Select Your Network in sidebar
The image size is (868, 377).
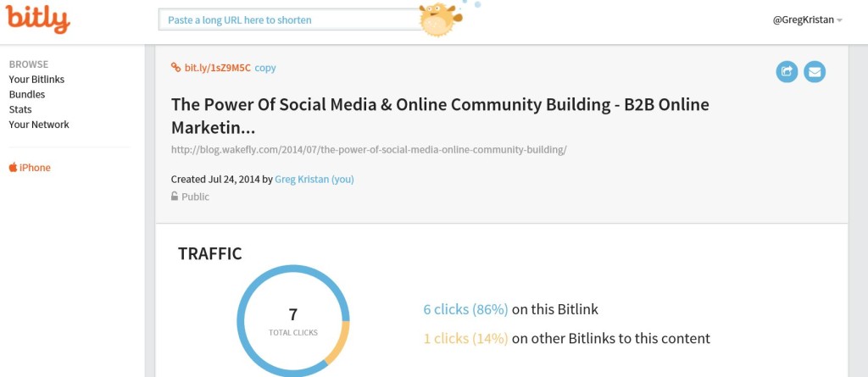tap(39, 124)
